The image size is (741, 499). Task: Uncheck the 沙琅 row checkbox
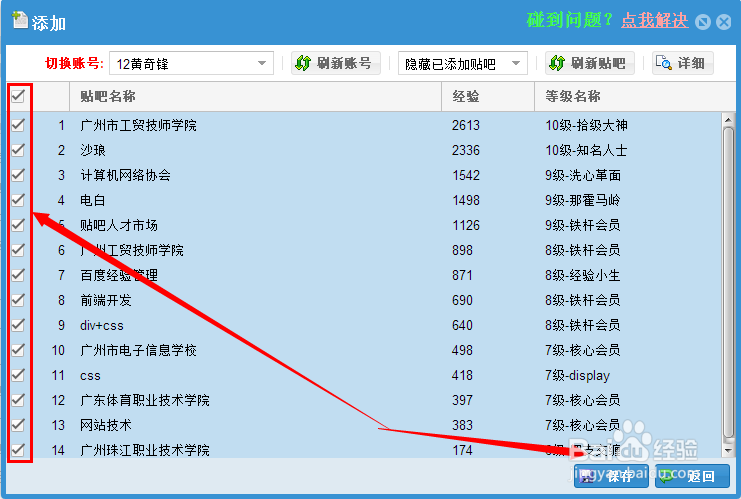pos(18,150)
